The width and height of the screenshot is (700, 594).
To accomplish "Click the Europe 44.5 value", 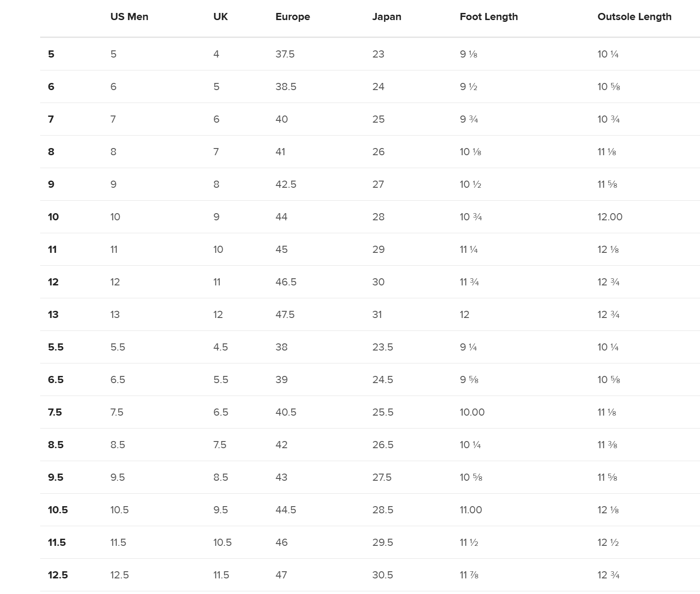I will tap(286, 510).
